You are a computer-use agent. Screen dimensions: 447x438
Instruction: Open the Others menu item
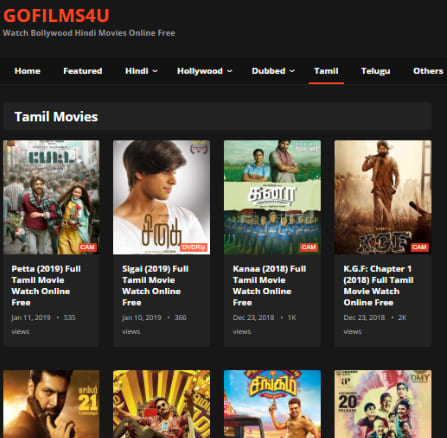[x=428, y=71]
